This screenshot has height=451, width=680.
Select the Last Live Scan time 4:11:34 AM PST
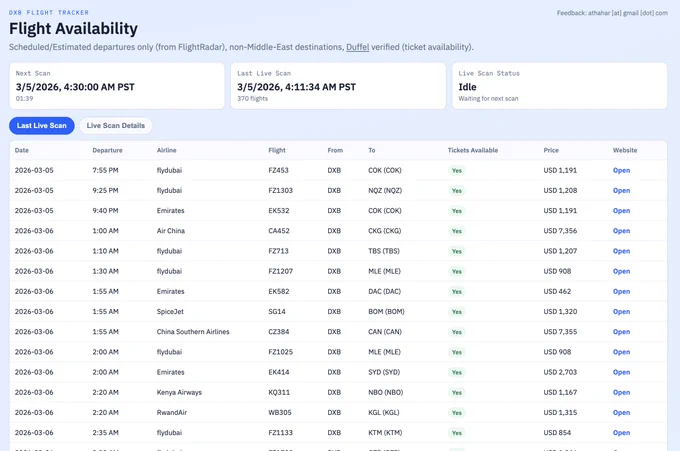point(296,87)
